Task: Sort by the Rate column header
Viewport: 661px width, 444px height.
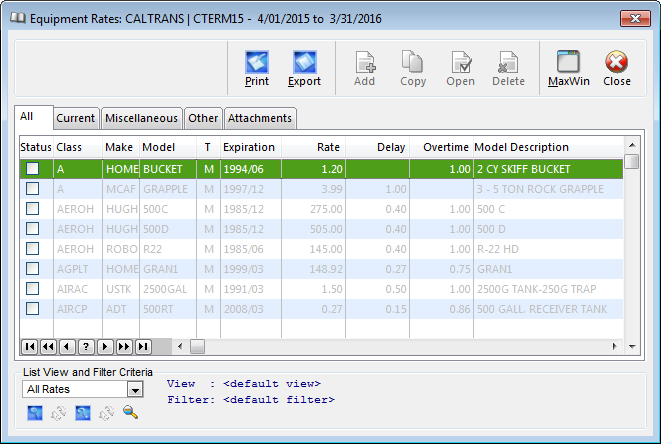Action: (313, 147)
